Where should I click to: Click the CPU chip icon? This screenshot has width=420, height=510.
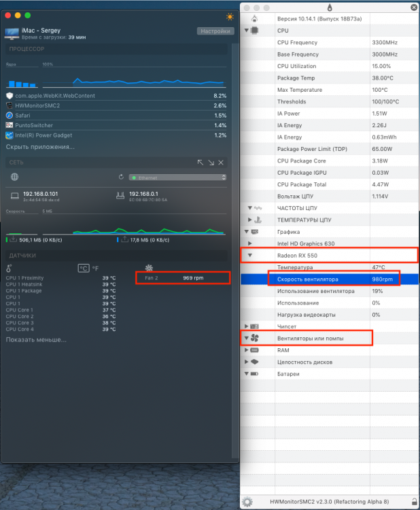click(x=255, y=30)
